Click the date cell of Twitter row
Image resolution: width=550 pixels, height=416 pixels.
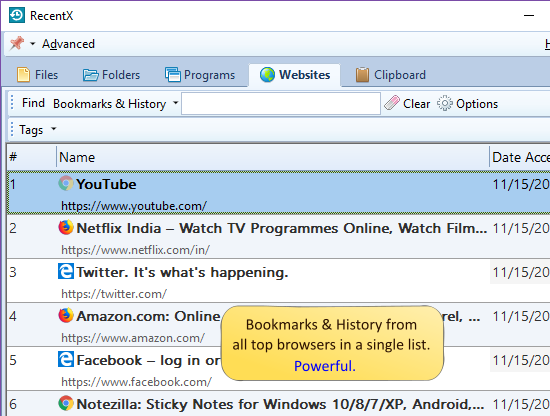520,272
